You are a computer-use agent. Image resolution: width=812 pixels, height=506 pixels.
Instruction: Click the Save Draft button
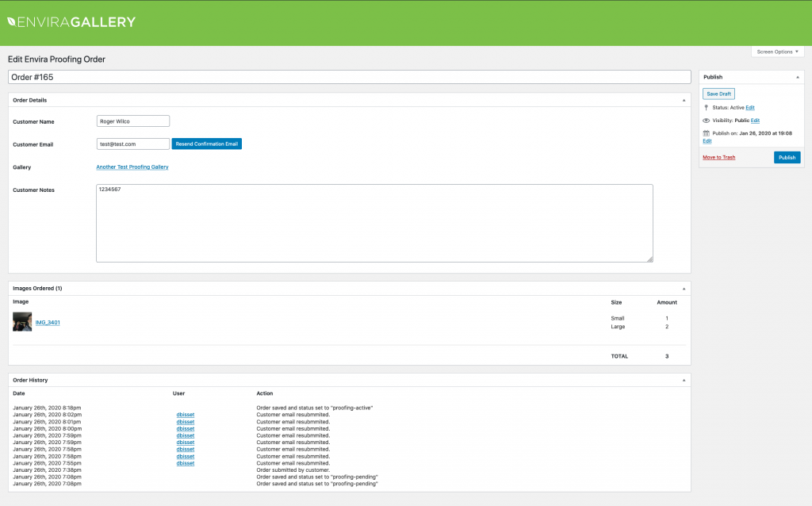tap(718, 94)
